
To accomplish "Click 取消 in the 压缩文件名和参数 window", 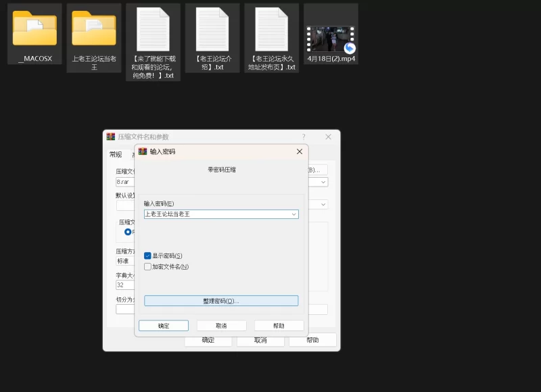I will point(260,340).
